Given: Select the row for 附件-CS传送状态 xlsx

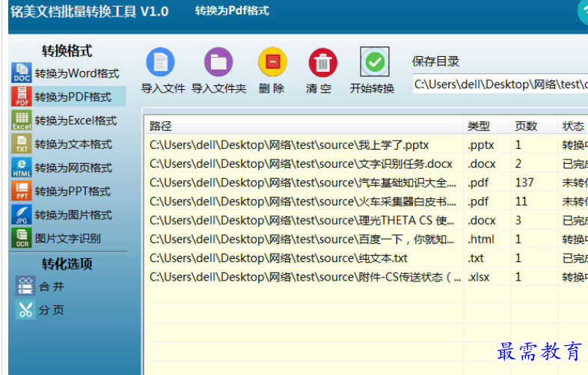Looking at the screenshot, I should coord(367,277).
